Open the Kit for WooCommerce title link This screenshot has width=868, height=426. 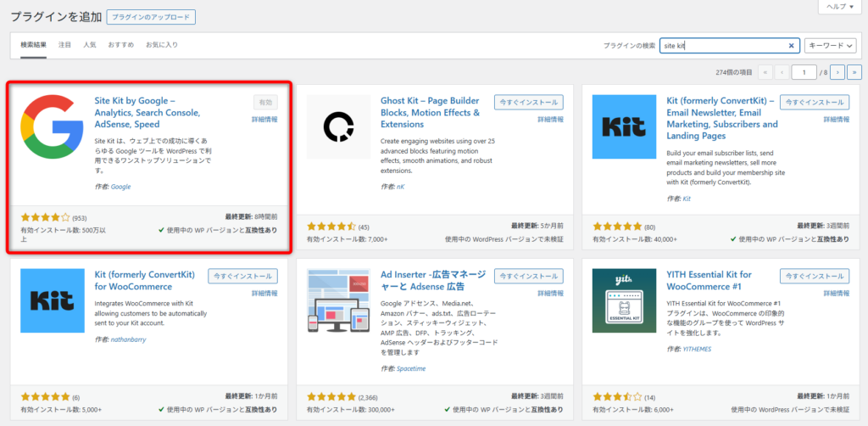(144, 281)
